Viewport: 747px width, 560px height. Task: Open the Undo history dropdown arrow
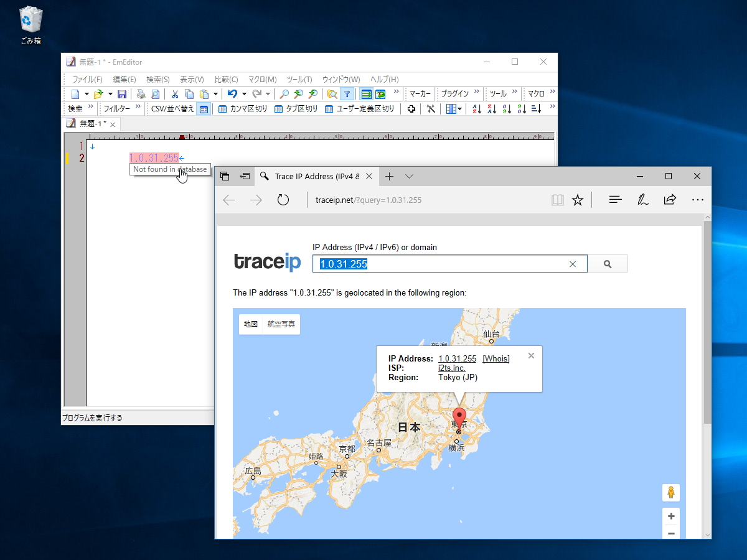tap(244, 94)
